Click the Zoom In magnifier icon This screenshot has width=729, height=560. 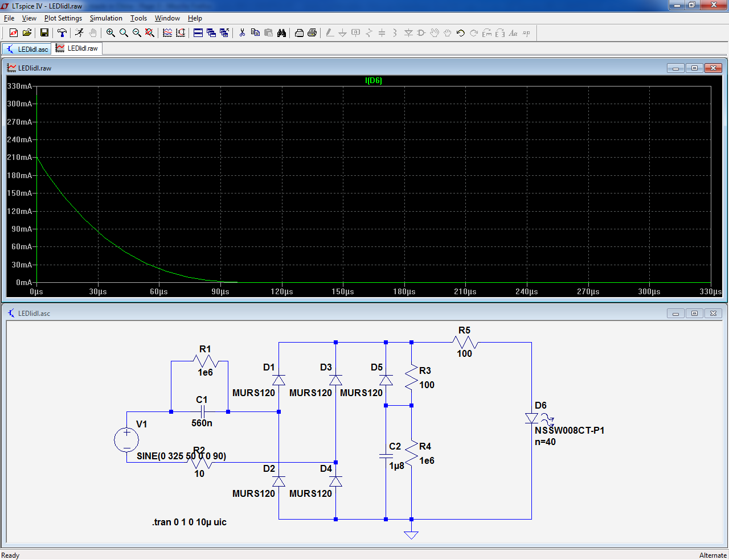[x=110, y=33]
